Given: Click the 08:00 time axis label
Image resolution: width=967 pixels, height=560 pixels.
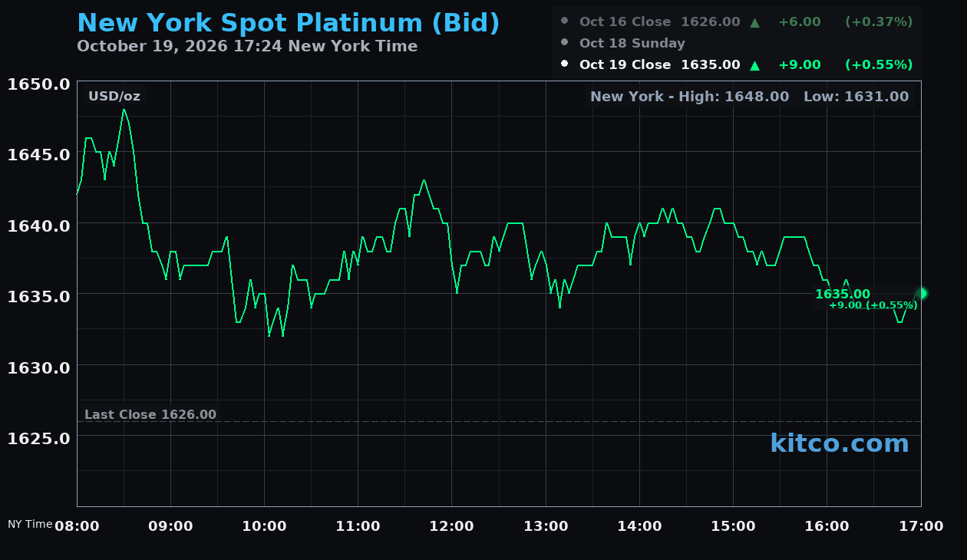Looking at the screenshot, I should (x=77, y=526).
